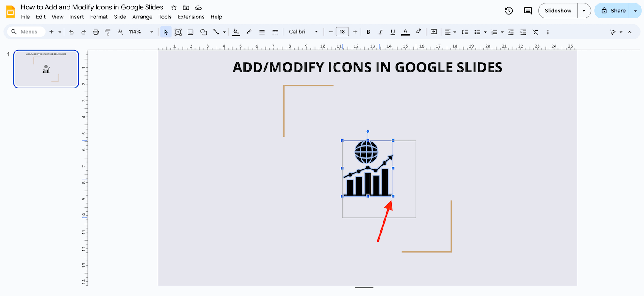The height and width of the screenshot is (296, 644).
Task: Open the File menu
Action: click(25, 17)
